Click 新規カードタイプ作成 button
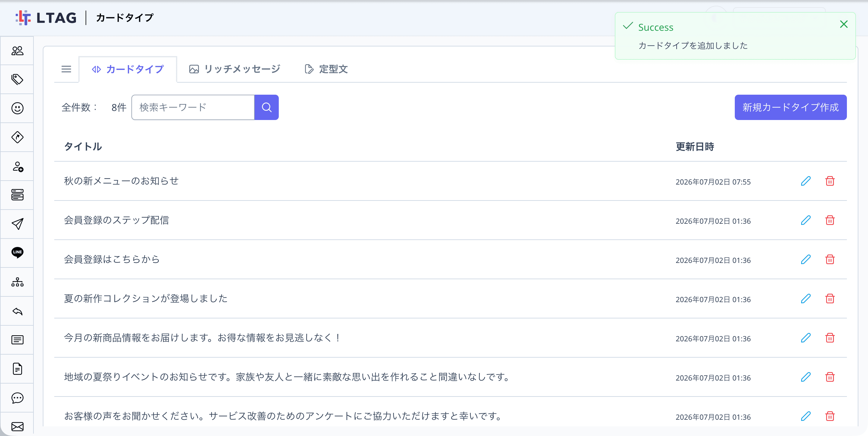The image size is (868, 436). [790, 107]
